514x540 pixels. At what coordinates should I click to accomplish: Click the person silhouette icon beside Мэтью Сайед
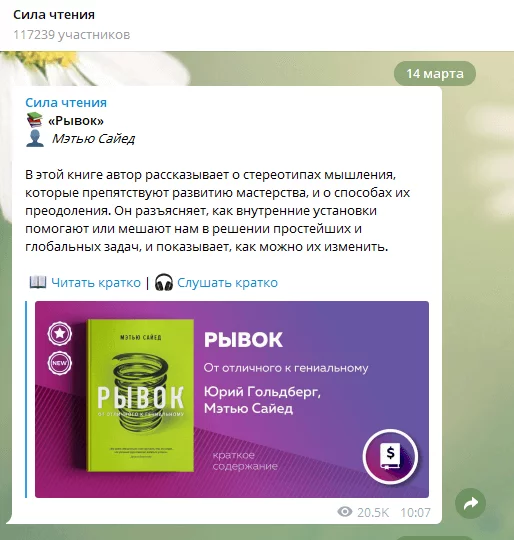click(35, 138)
